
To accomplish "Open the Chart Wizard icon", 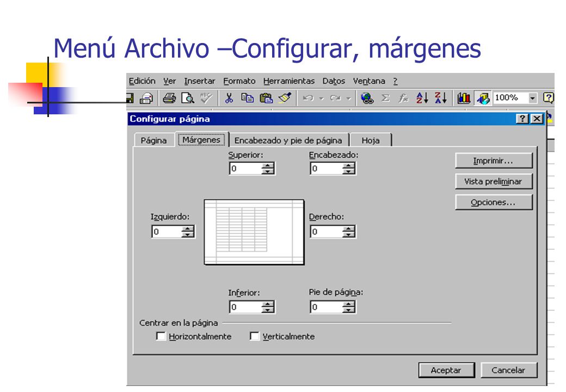I will coord(464,98).
